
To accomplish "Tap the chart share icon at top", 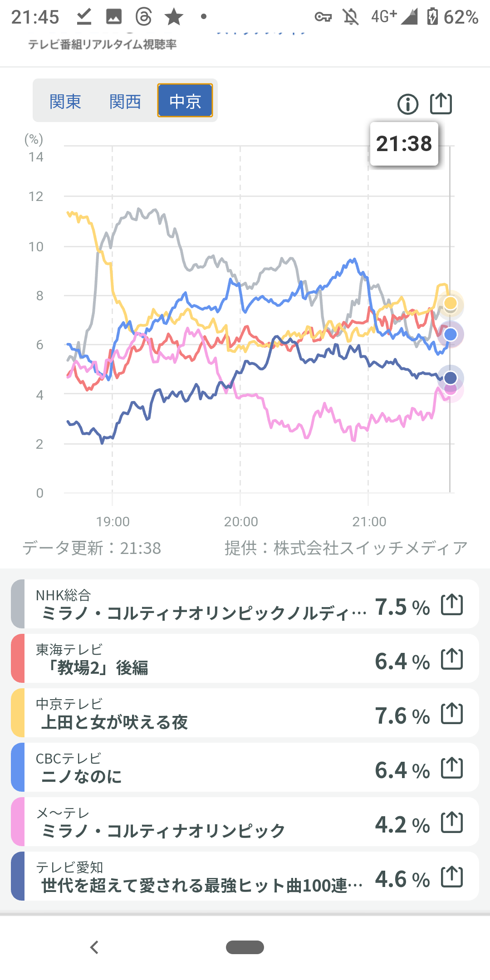I will pos(441,104).
